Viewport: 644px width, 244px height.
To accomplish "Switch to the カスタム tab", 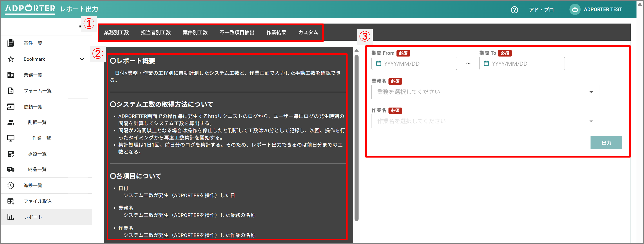I will 308,32.
